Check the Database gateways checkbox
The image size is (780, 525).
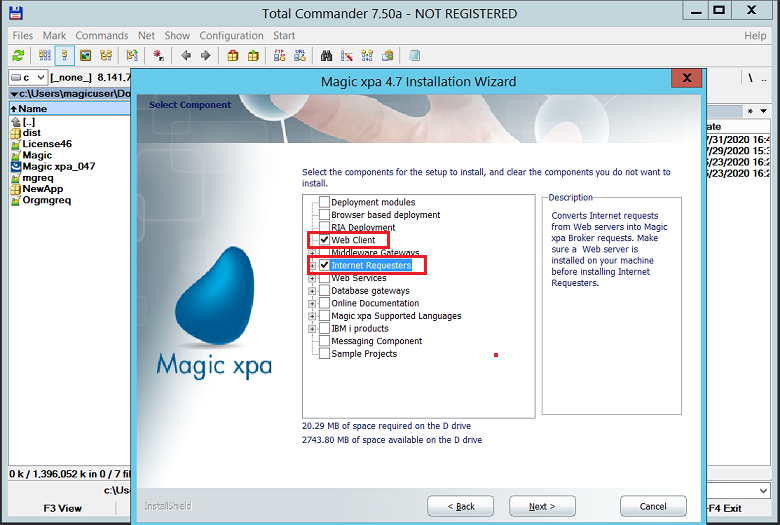[324, 291]
